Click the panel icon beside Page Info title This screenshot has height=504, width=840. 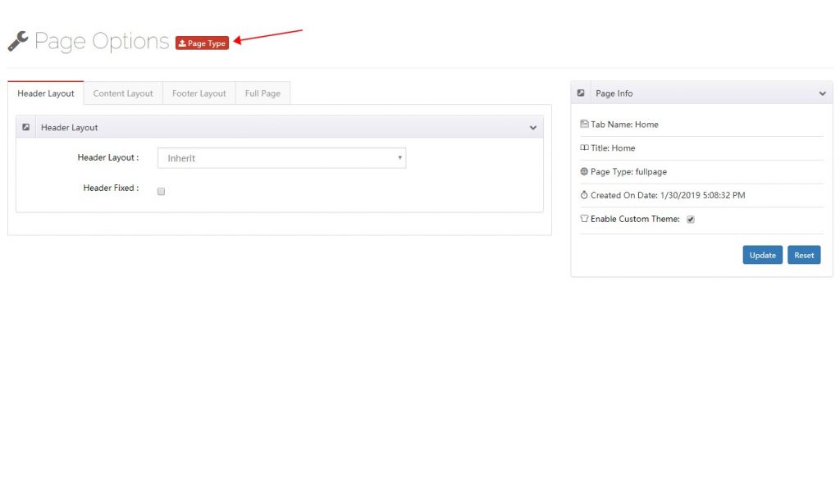(x=581, y=93)
